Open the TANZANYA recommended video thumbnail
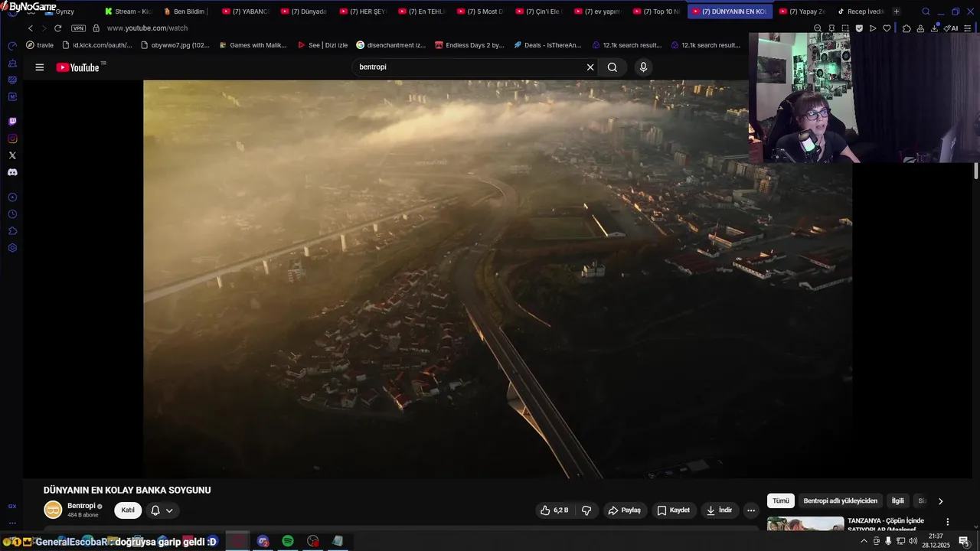This screenshot has width=980, height=551. 805,525
